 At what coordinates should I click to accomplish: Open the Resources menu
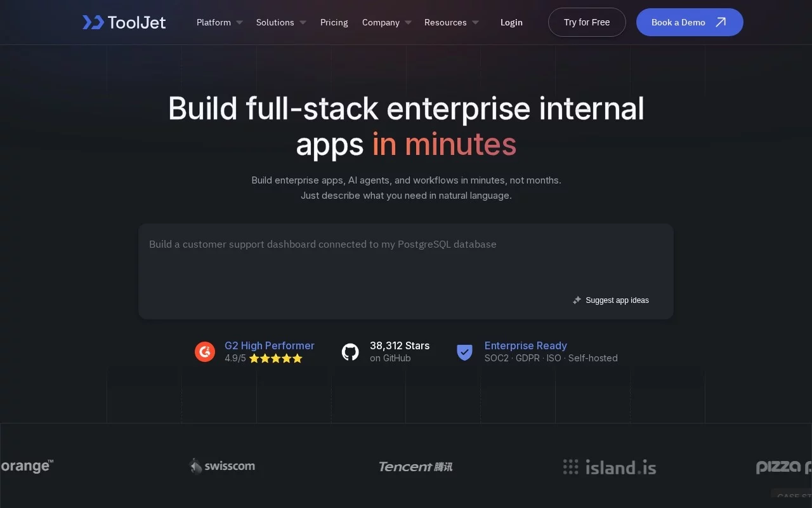pos(445,22)
